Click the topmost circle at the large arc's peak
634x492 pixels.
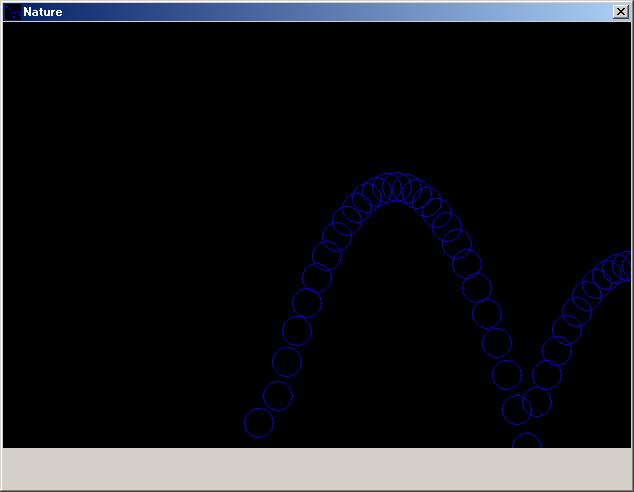coord(395,187)
